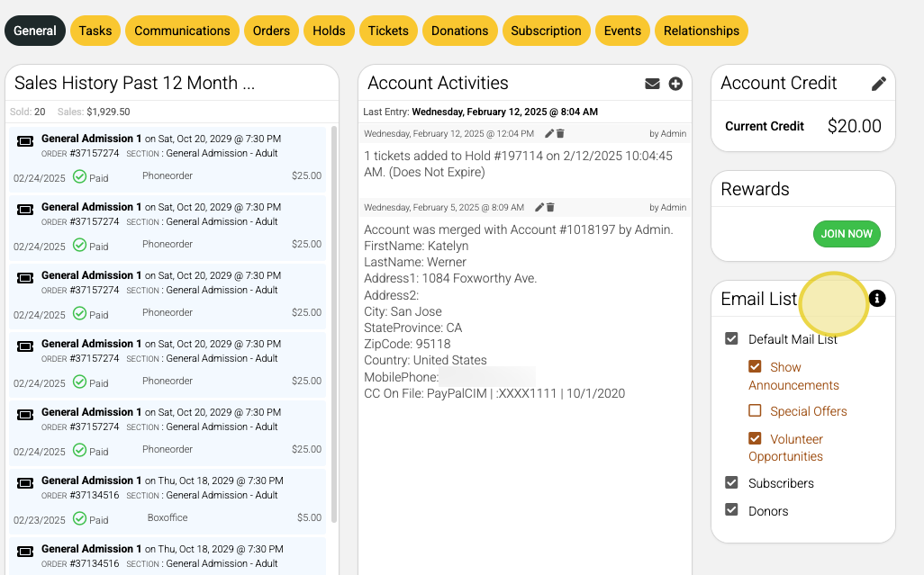
Task: Open the Subscription tab
Action: tap(546, 31)
